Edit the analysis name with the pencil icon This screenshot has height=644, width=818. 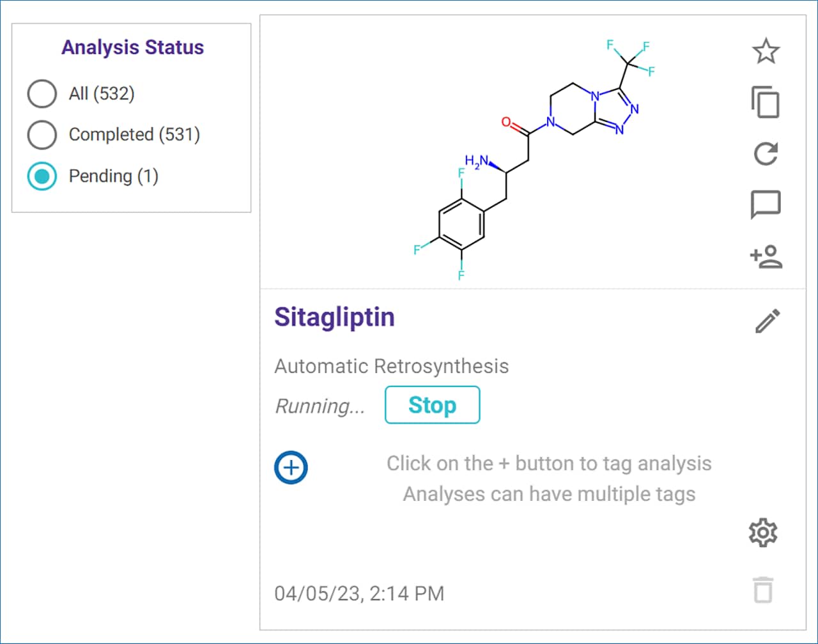768,321
